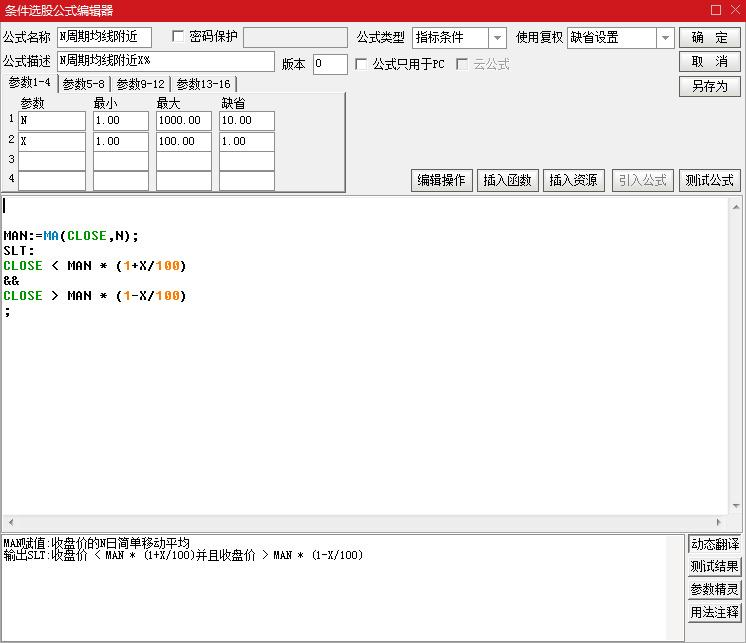Open the 公式类型 dropdown
Screen dimensions: 746x643
pyautogui.click(x=497, y=38)
